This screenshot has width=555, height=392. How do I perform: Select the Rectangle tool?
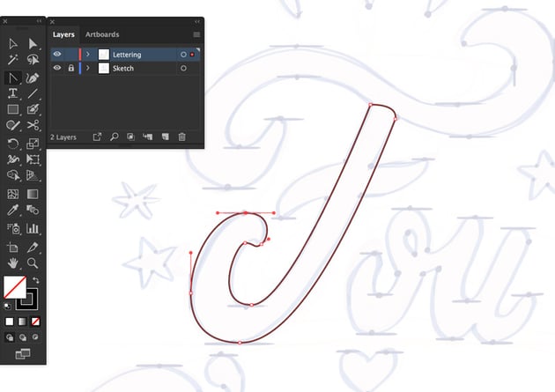click(x=12, y=109)
